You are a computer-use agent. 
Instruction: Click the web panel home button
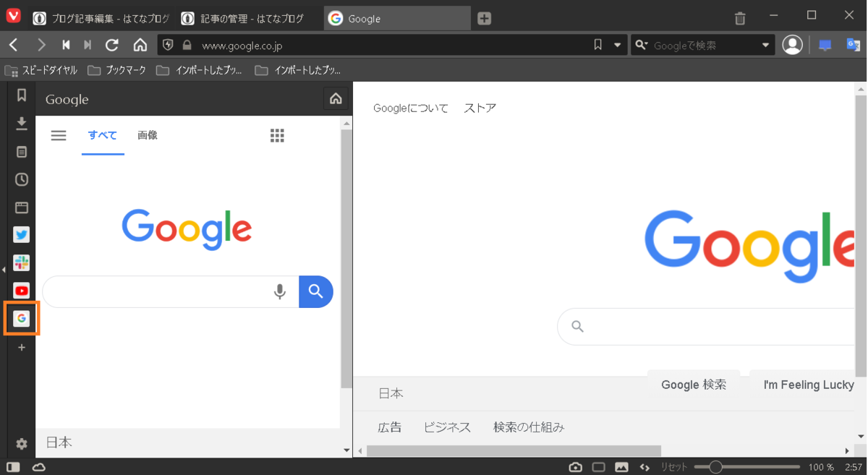(x=336, y=99)
